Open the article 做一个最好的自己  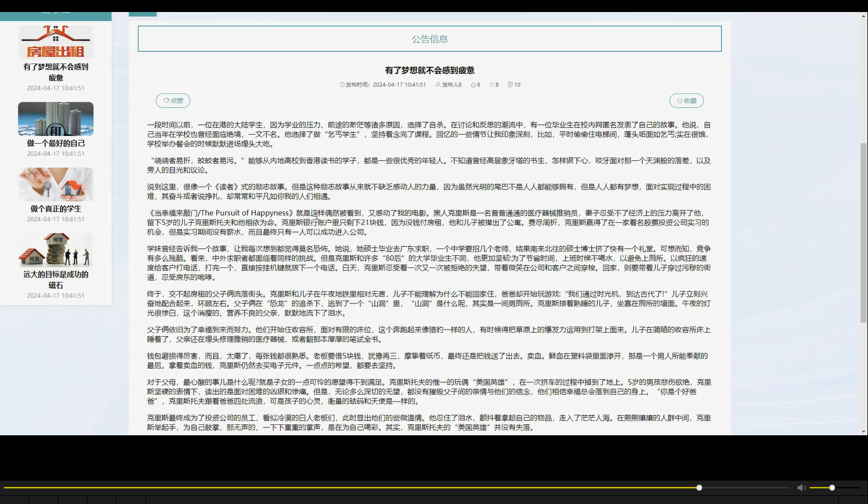click(56, 119)
